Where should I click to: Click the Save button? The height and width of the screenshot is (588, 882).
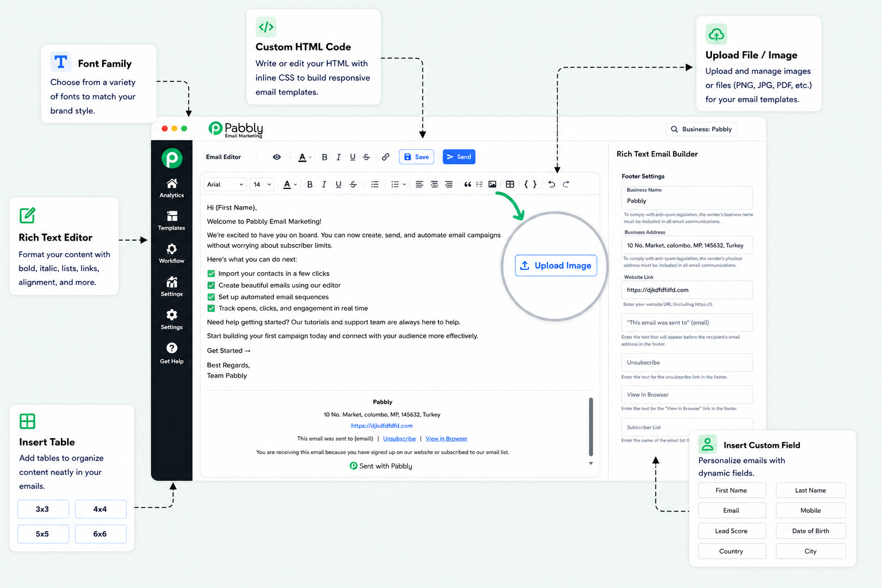click(416, 157)
